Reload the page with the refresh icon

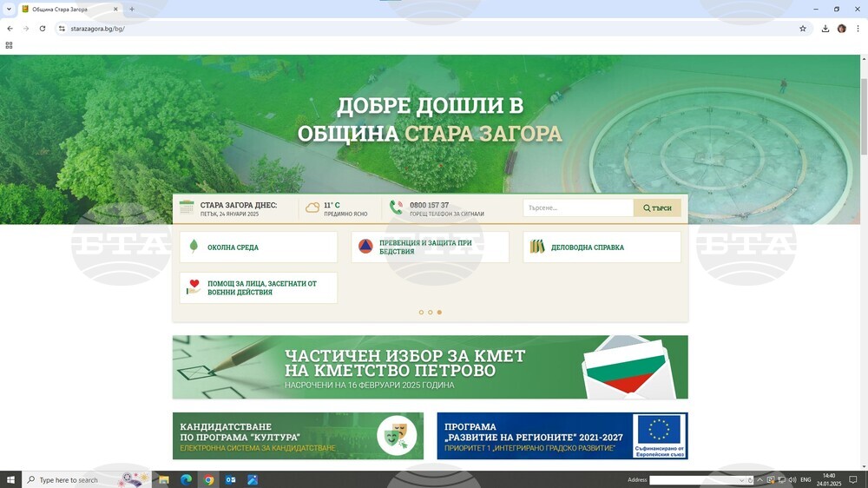42,29
